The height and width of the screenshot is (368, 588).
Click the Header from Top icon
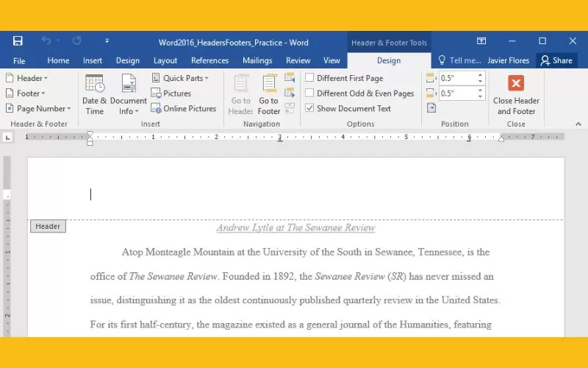click(431, 78)
